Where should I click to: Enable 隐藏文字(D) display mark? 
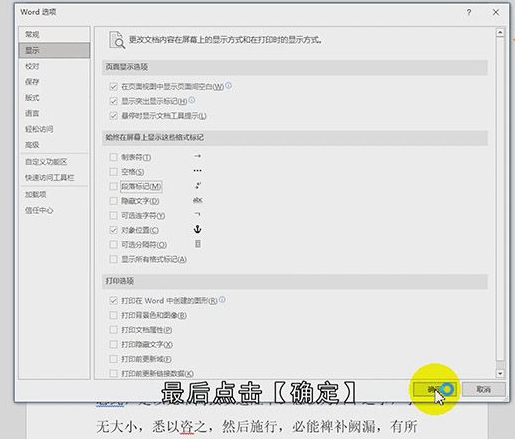coord(114,201)
